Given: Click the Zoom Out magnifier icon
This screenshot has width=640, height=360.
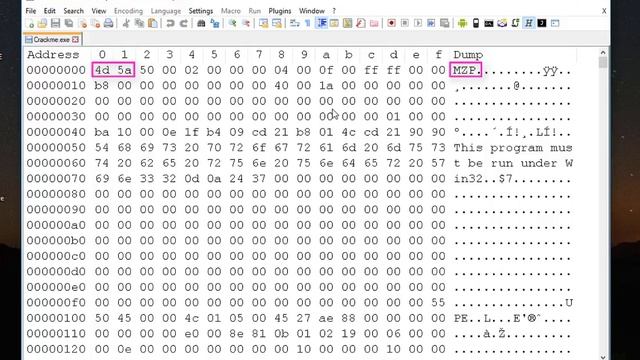Looking at the screenshot, I should point(246,24).
